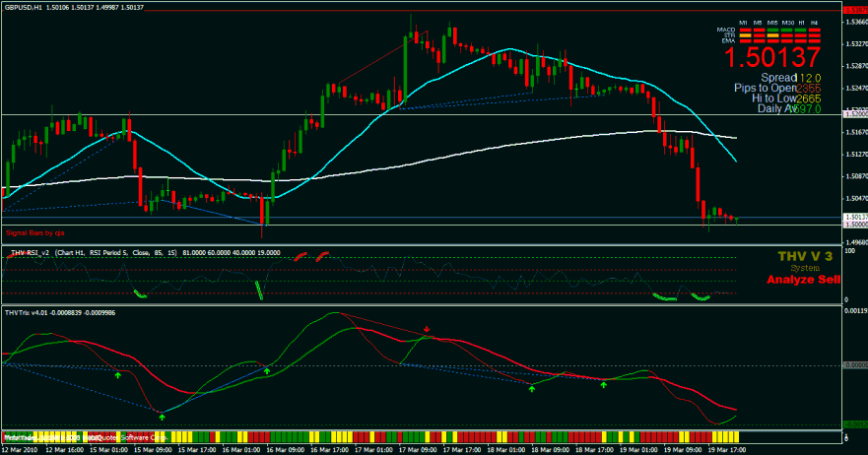Click the large red 1.50137 price display
This screenshot has width=868, height=455.
tap(773, 58)
